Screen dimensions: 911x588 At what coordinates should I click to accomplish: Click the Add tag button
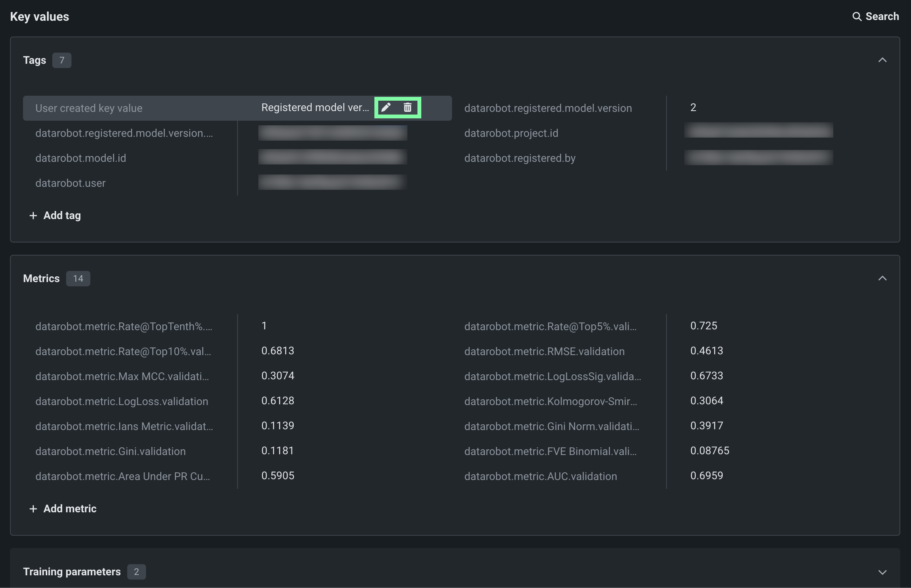[62, 216]
